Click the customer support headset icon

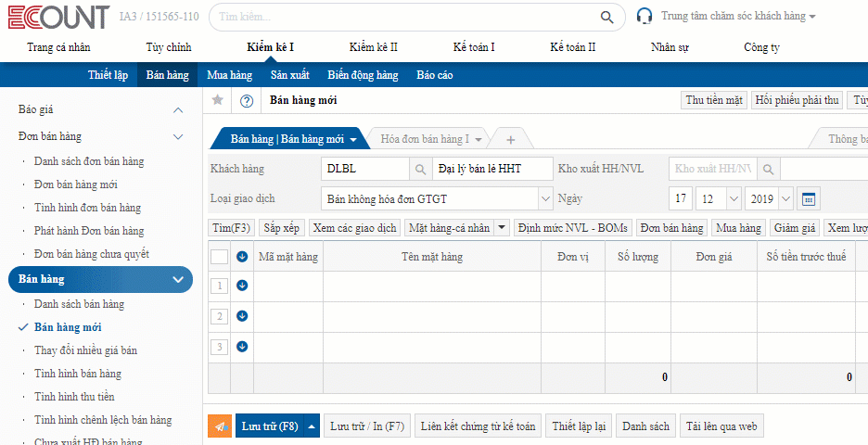(645, 17)
